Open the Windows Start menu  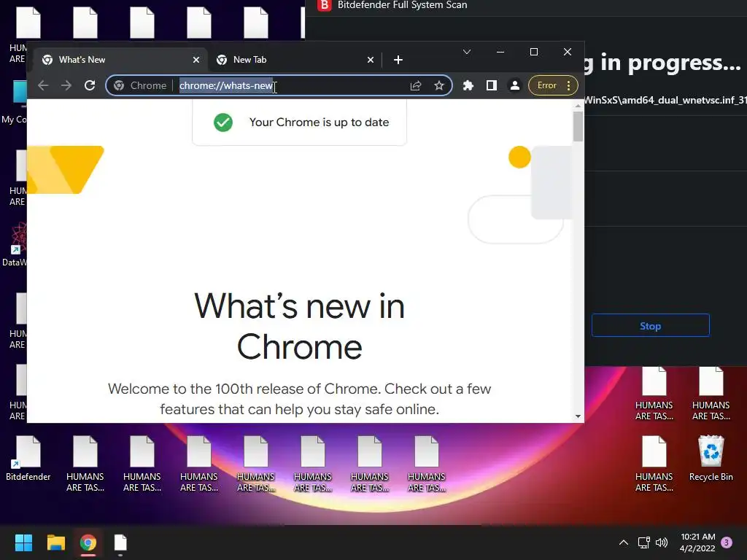coord(23,542)
